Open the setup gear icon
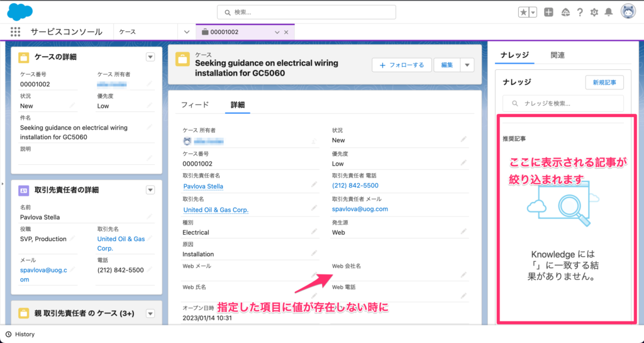 click(594, 13)
